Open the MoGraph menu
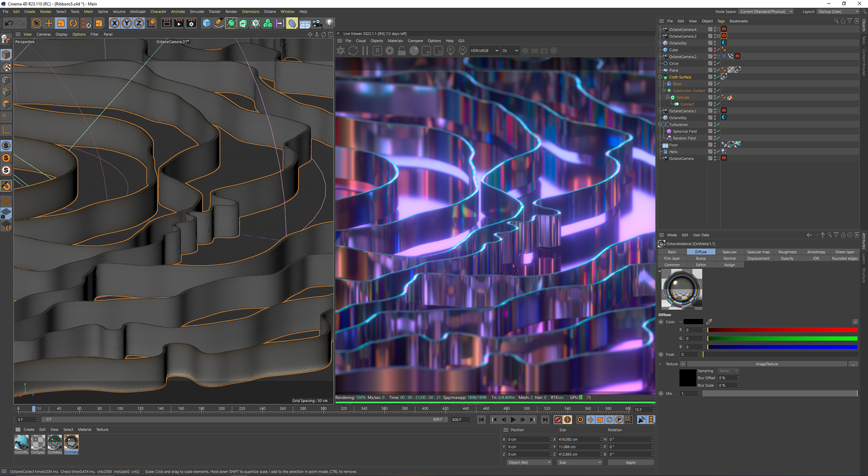The image size is (868, 476). [x=138, y=12]
